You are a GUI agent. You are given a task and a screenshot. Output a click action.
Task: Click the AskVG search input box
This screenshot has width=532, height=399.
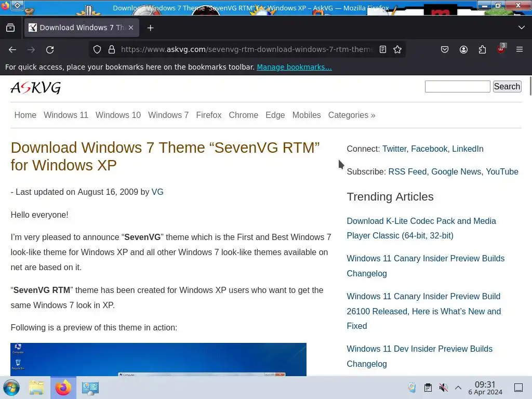[x=457, y=87]
